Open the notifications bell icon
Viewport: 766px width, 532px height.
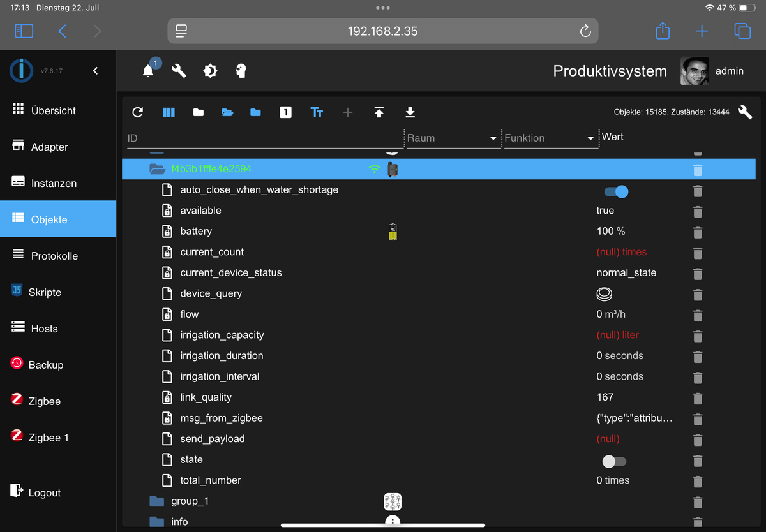(x=148, y=71)
